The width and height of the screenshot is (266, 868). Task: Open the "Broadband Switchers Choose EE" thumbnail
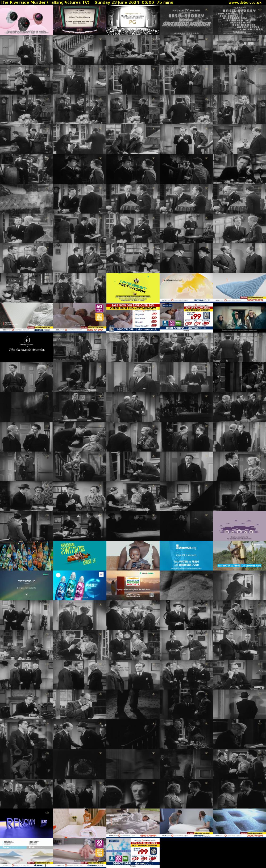coord(80,556)
